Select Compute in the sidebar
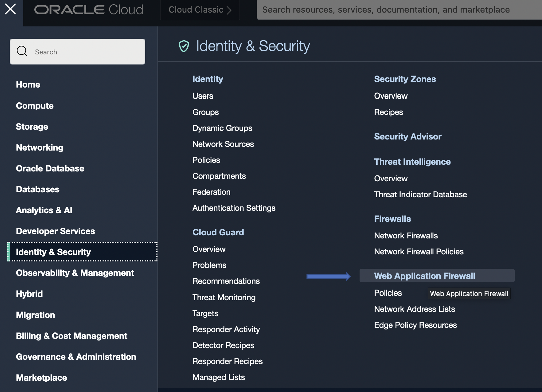The width and height of the screenshot is (542, 392). (34, 106)
